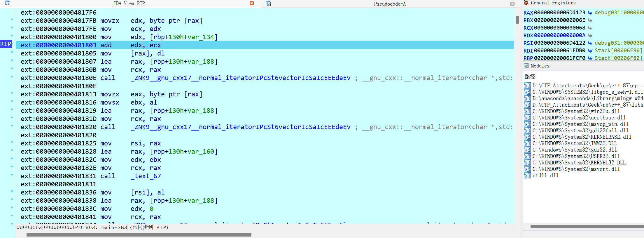Activate the IDA View-RIP tab
The image size is (644, 238).
129,4
